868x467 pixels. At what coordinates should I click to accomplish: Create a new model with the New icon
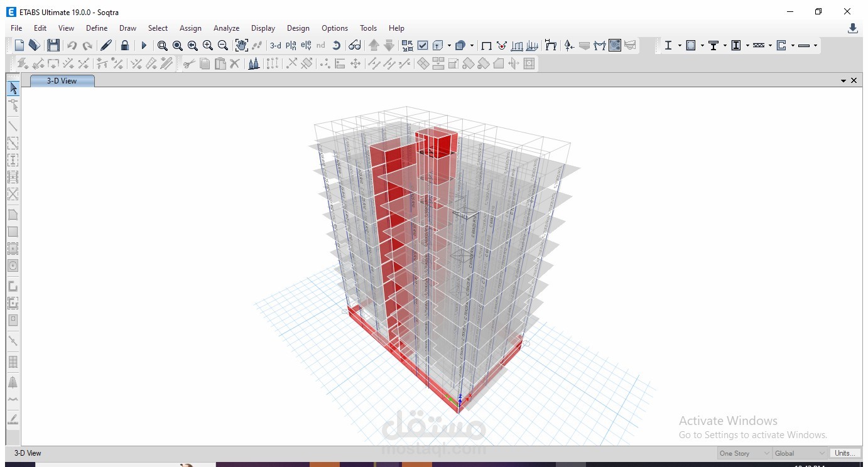pos(19,45)
